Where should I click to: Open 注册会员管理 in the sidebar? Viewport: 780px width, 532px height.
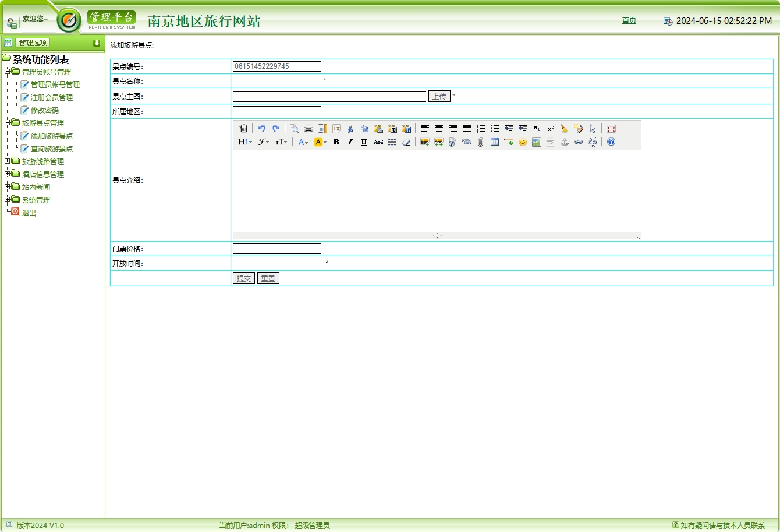coord(51,98)
